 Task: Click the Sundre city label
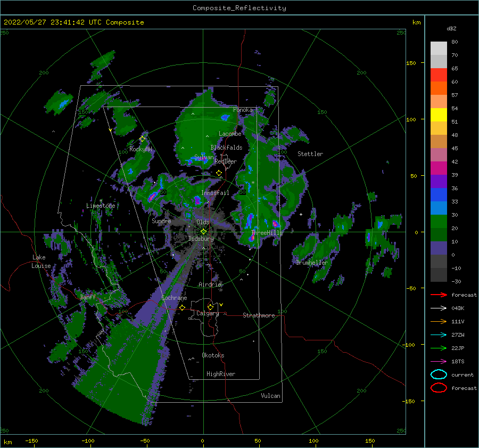coord(161,221)
